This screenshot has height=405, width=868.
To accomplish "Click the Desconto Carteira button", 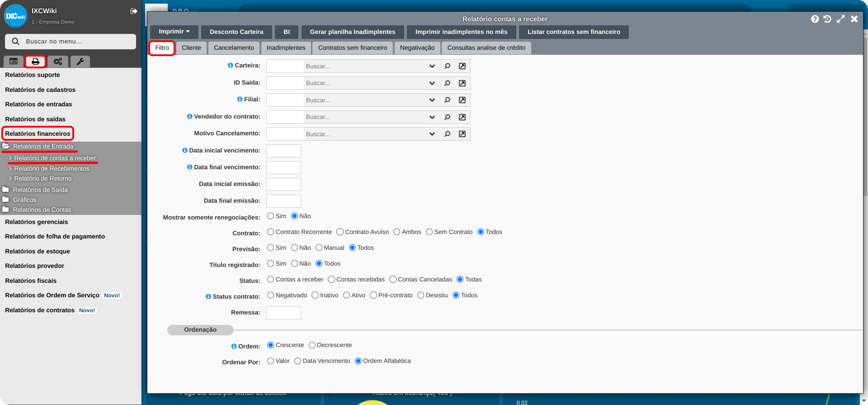I will tap(236, 32).
